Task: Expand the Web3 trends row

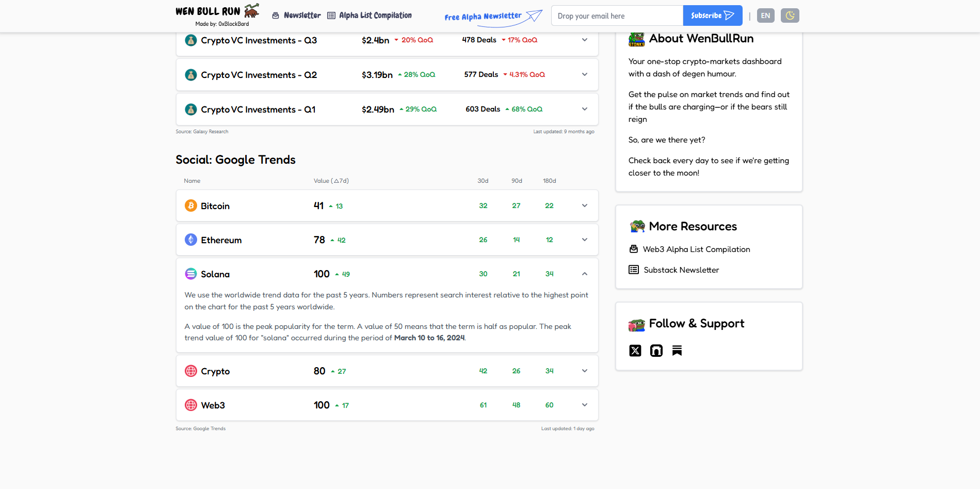Action: click(585, 405)
